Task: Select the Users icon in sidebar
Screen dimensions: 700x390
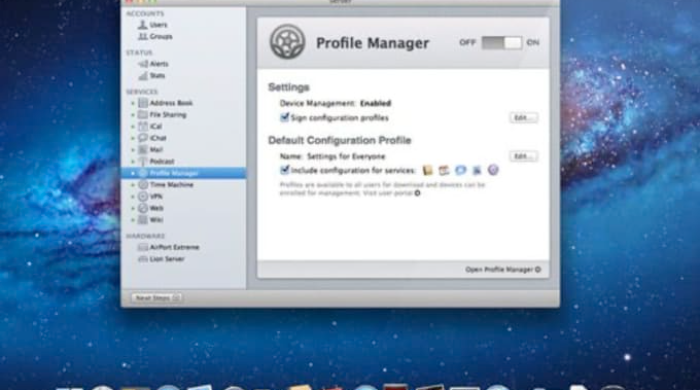Action: (x=143, y=25)
